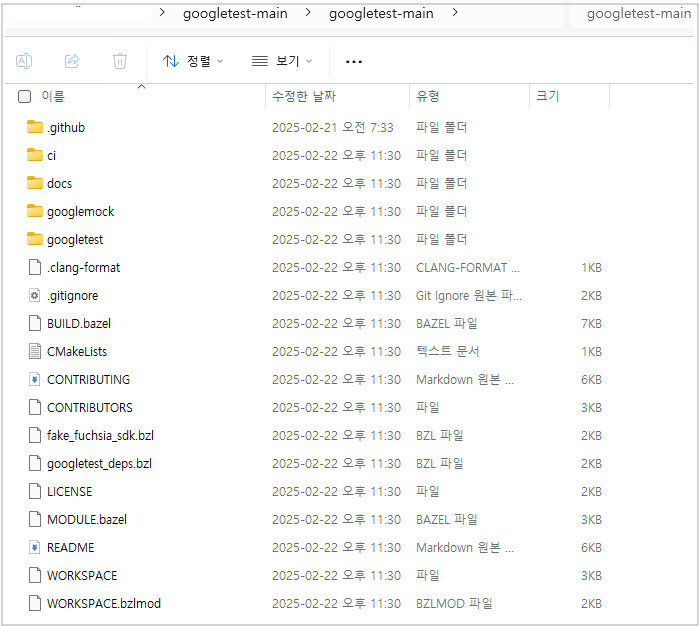Click the CONTRIBUTORS file icon
Viewport: 699px width, 626px height.
pos(35,407)
